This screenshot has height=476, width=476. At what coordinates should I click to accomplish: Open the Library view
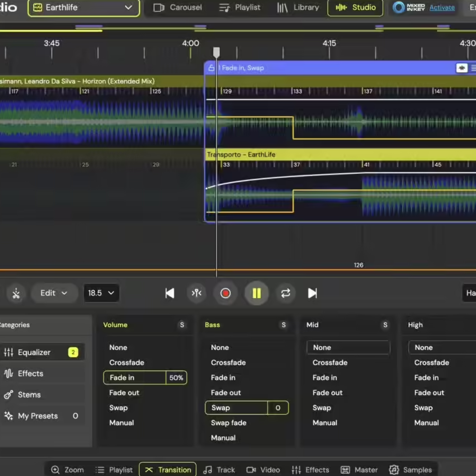pos(298,7)
